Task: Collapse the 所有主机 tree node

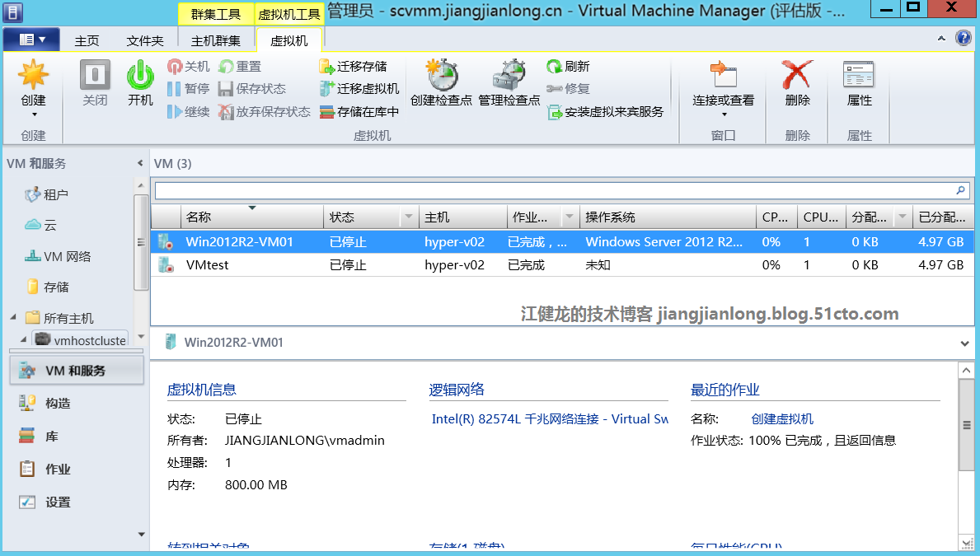Action: click(13, 317)
